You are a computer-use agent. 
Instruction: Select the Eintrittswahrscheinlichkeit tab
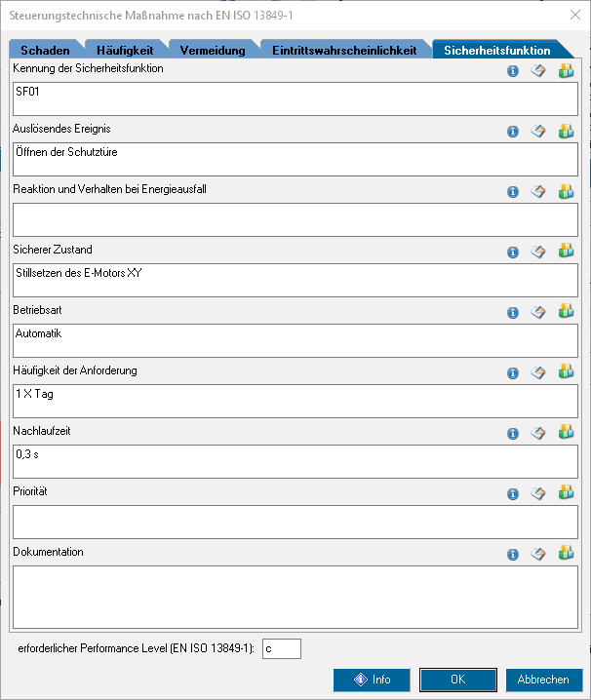(x=343, y=51)
